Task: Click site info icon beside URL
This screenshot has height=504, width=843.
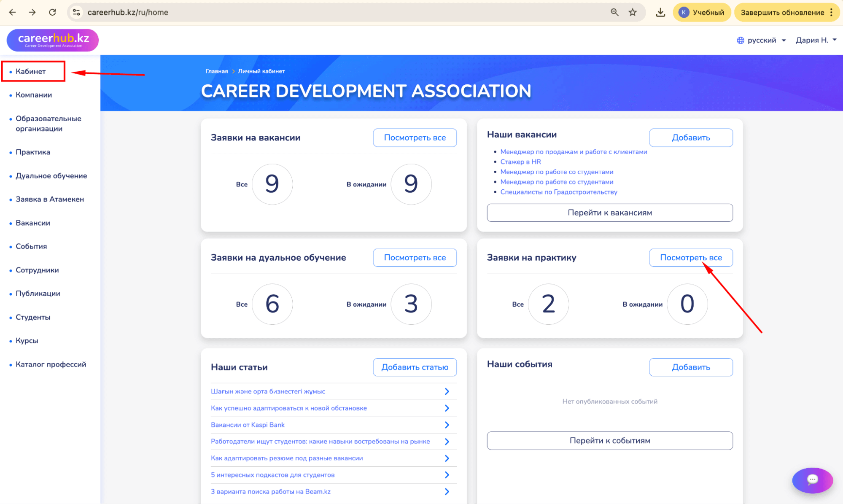Action: (76, 12)
